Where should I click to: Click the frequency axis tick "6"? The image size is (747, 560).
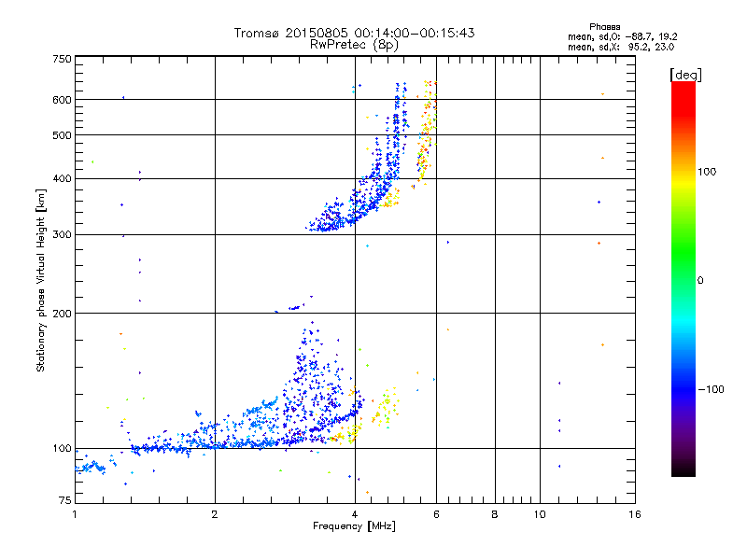[x=436, y=514]
